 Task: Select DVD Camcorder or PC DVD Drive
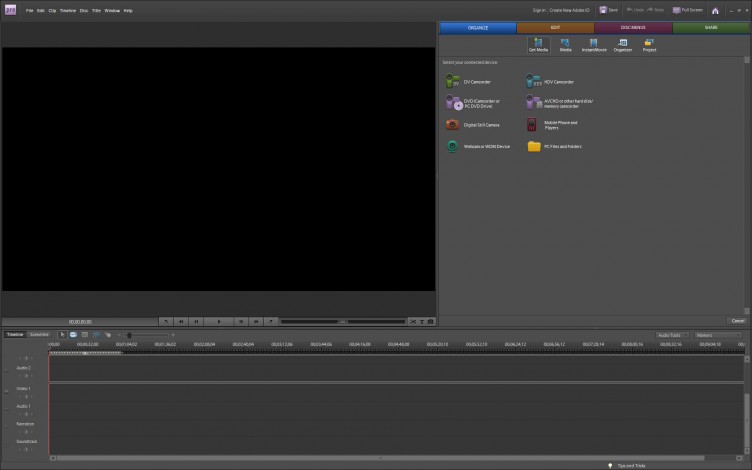tap(473, 103)
